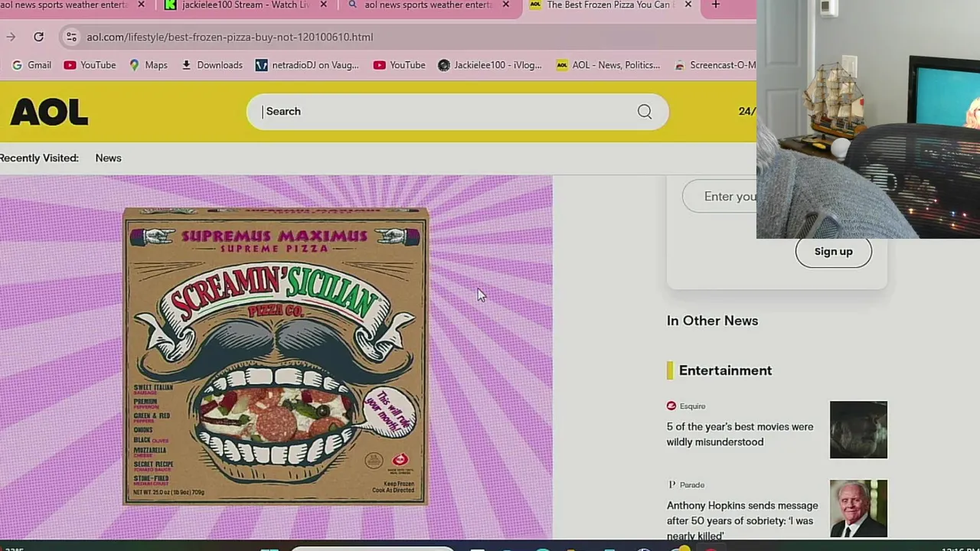980x551 pixels.
Task: Click the Screamin' Sicilian pizza box image
Action: tap(276, 356)
